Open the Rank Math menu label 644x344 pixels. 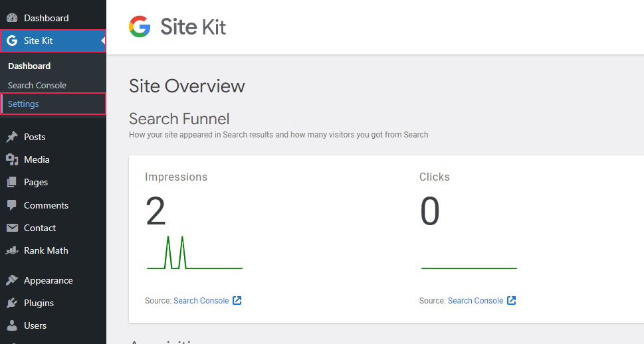tap(46, 250)
